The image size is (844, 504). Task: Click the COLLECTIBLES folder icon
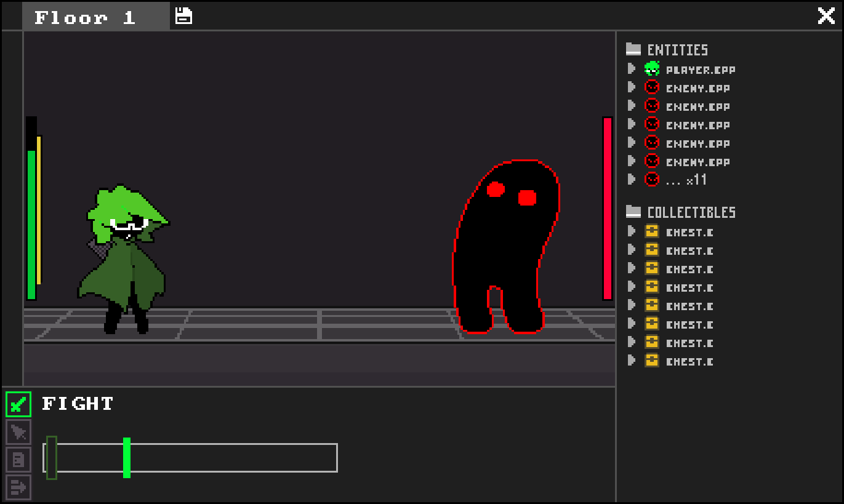click(x=633, y=212)
